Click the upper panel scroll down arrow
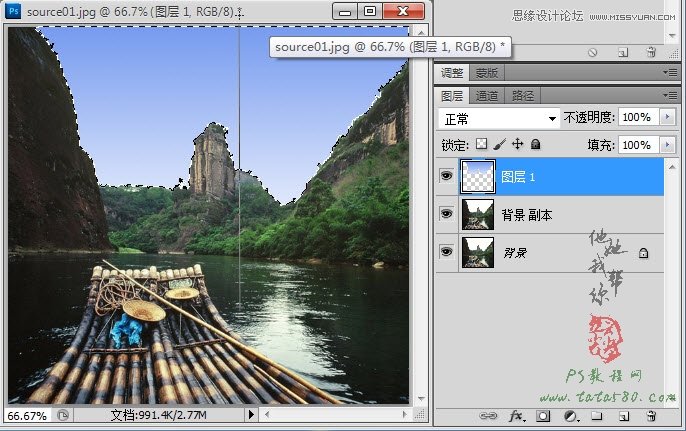686x431 pixels. pos(672,36)
